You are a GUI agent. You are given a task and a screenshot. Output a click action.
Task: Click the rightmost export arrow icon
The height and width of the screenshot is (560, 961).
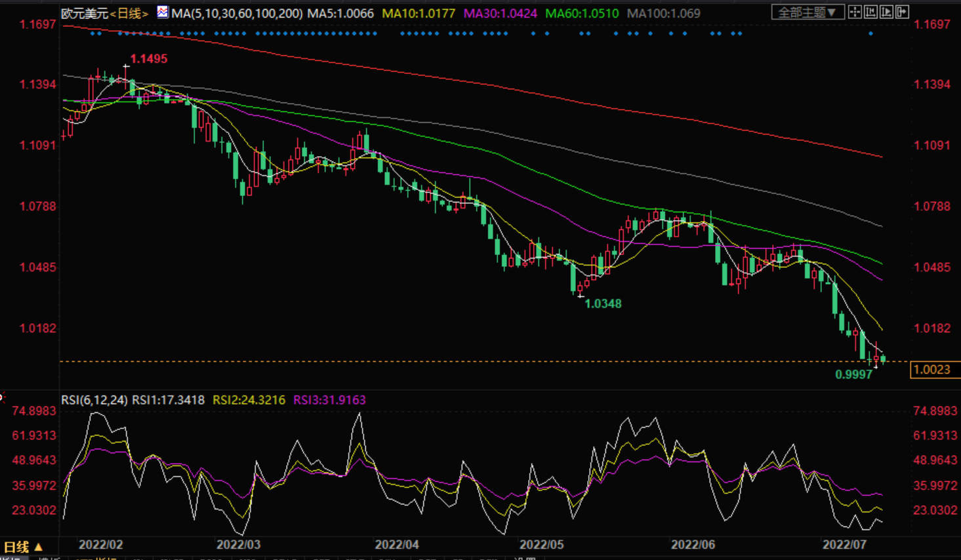coord(902,12)
